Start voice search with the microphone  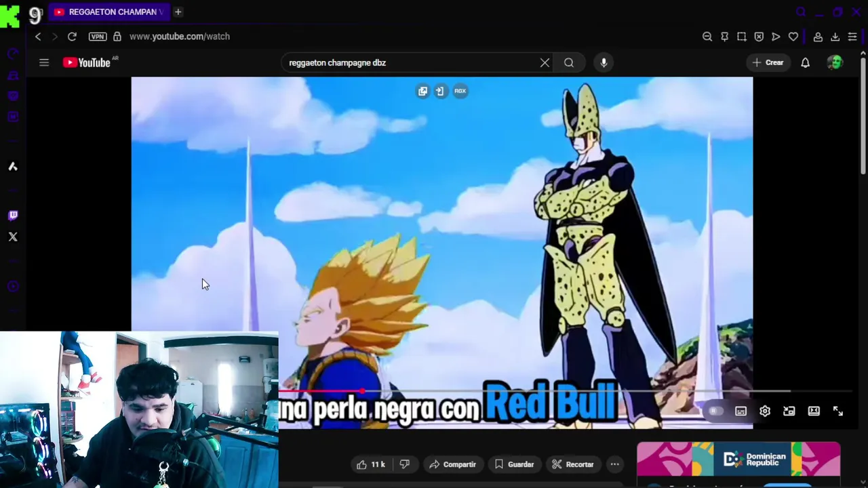click(x=604, y=62)
